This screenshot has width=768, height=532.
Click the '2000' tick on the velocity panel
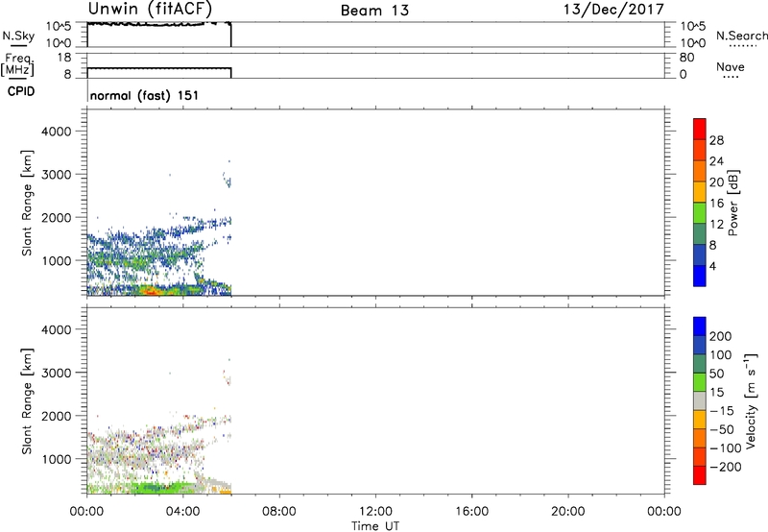click(x=57, y=416)
